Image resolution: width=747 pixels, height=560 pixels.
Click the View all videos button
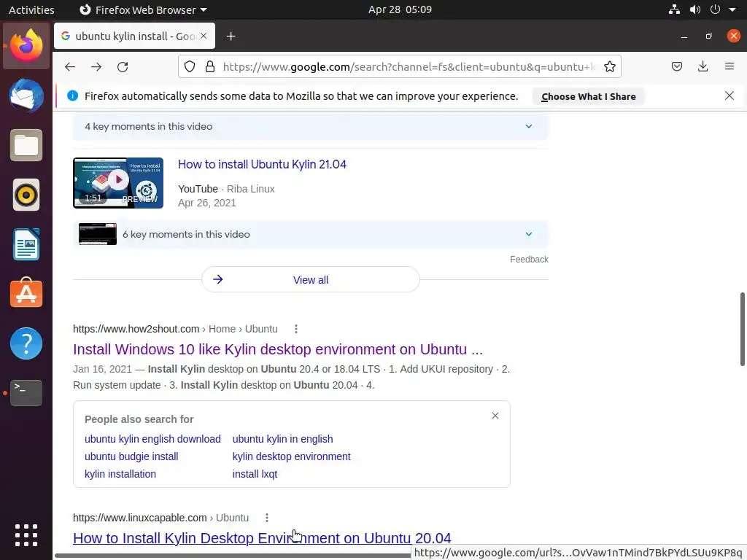click(x=311, y=279)
